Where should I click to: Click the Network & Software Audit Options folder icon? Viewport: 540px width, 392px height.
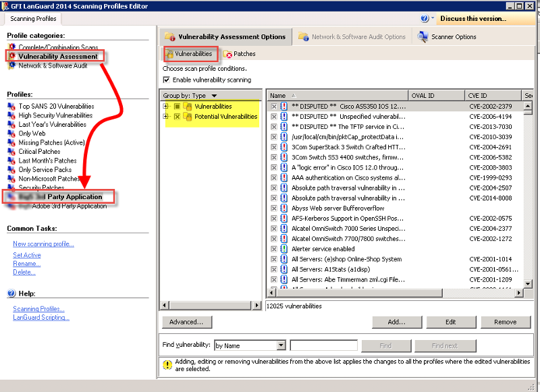(303, 36)
